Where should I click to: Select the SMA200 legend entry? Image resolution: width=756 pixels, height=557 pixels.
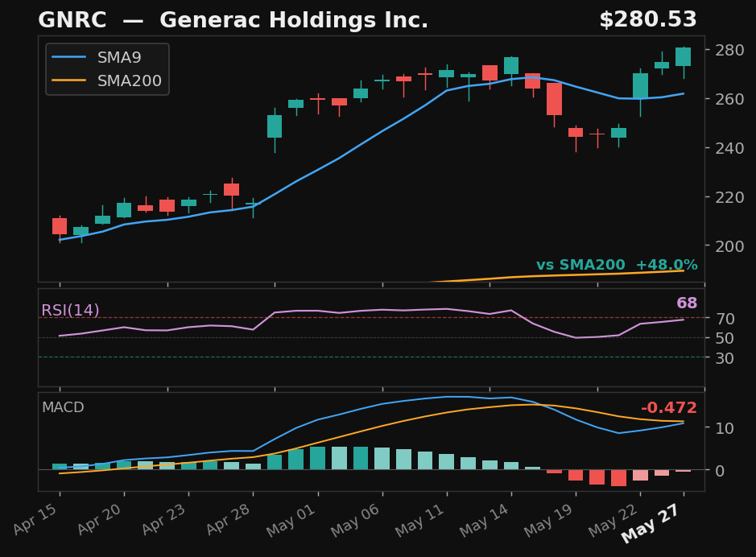[107, 80]
